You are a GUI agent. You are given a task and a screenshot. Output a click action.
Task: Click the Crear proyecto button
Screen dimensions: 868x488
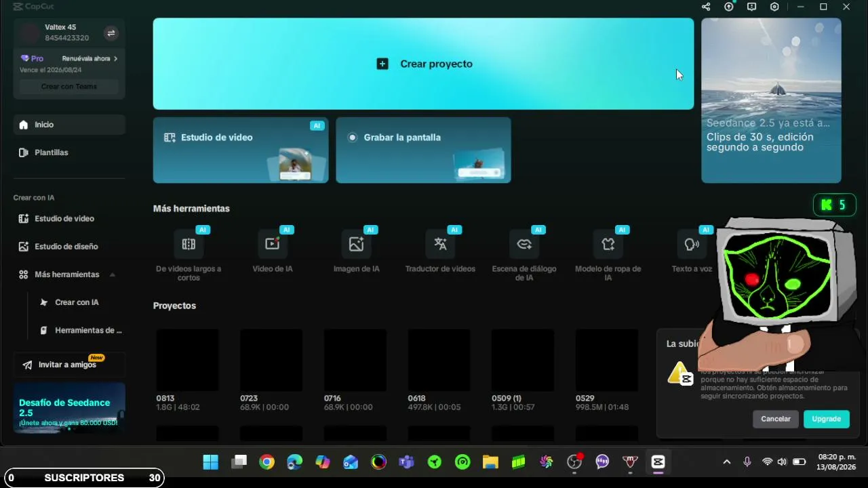(x=423, y=64)
